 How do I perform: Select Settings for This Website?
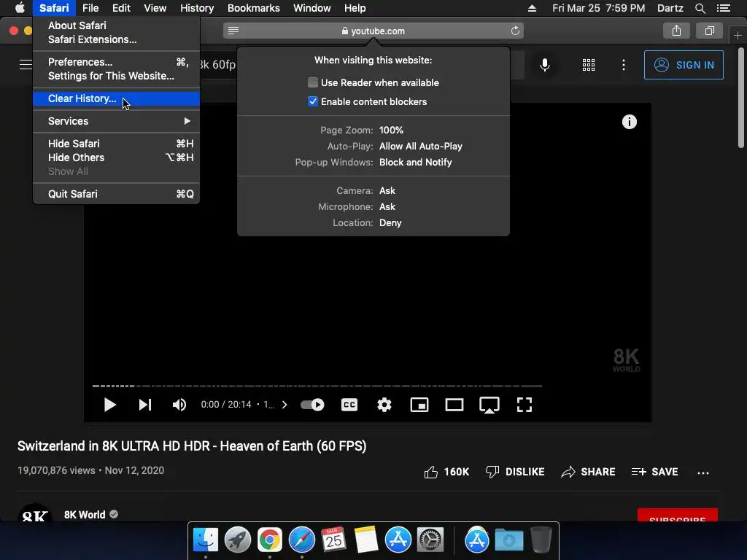(x=116, y=76)
